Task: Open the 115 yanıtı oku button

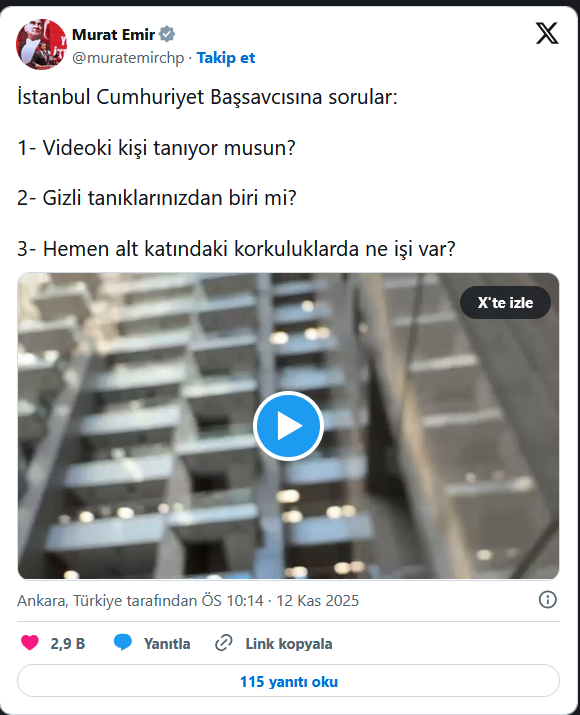Action: (x=288, y=681)
